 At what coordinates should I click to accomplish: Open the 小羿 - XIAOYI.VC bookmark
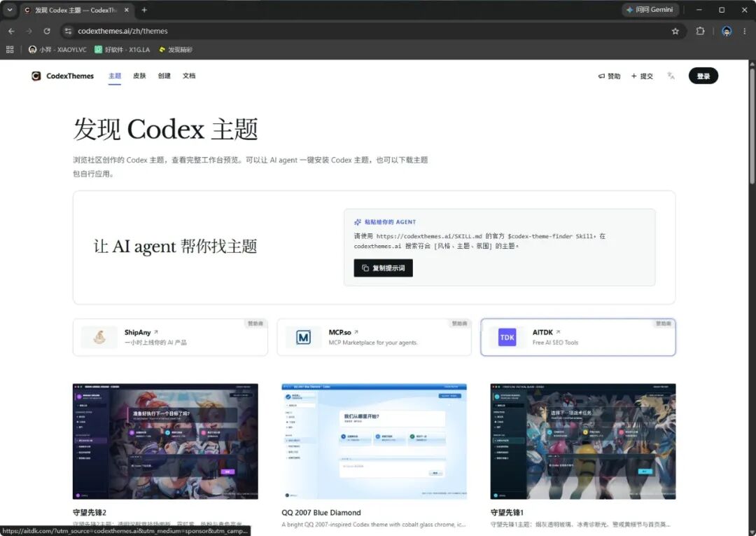(x=57, y=49)
